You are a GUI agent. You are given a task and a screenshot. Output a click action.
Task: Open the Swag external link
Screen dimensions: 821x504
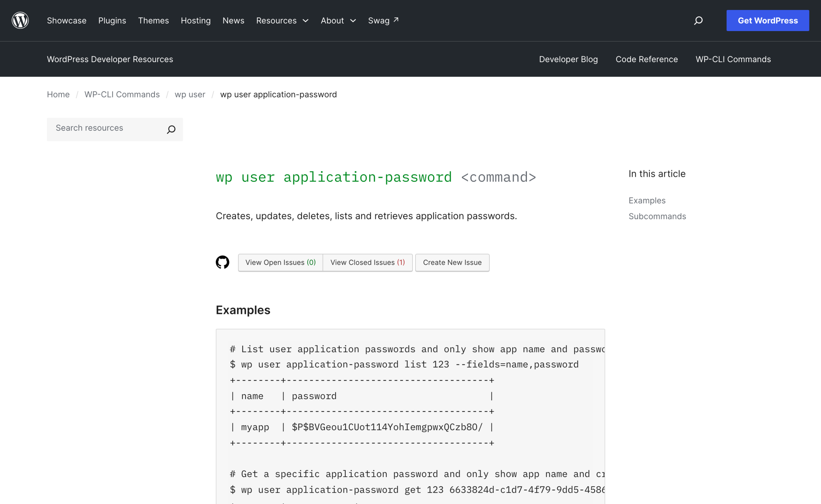(x=383, y=21)
